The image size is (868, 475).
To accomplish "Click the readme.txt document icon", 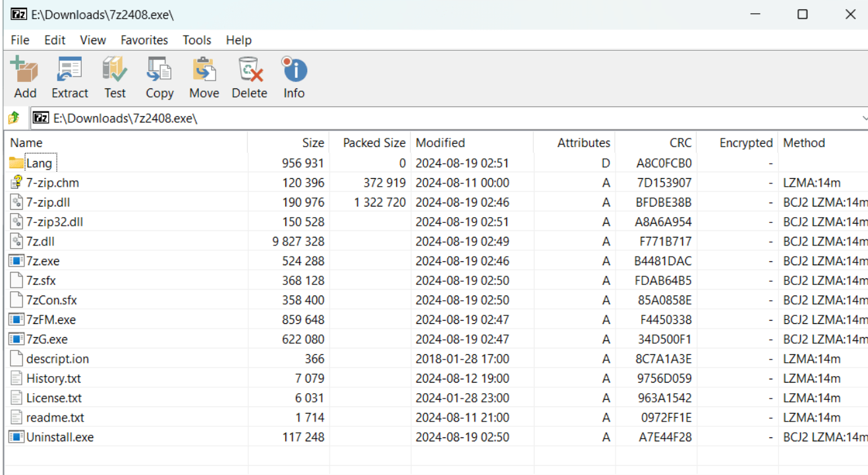I will click(x=17, y=418).
